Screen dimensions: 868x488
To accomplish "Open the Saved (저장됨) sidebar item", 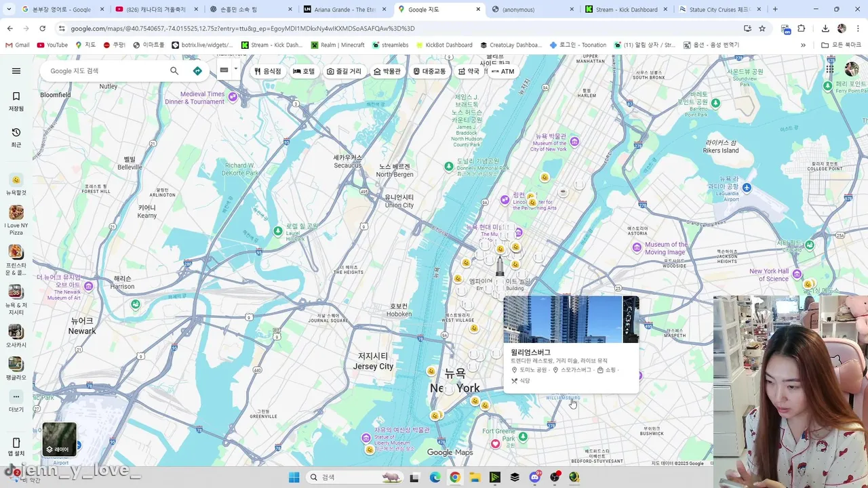I will 16,102.
